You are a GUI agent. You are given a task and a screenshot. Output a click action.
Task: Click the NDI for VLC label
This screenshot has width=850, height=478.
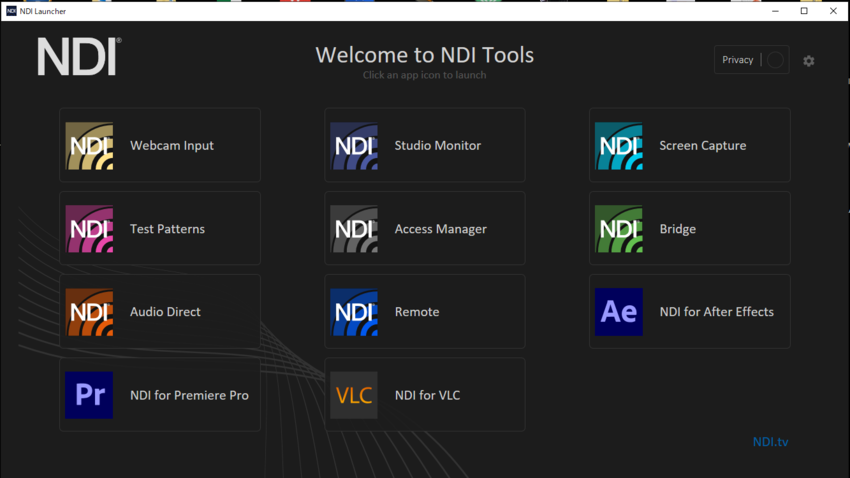[x=427, y=395]
